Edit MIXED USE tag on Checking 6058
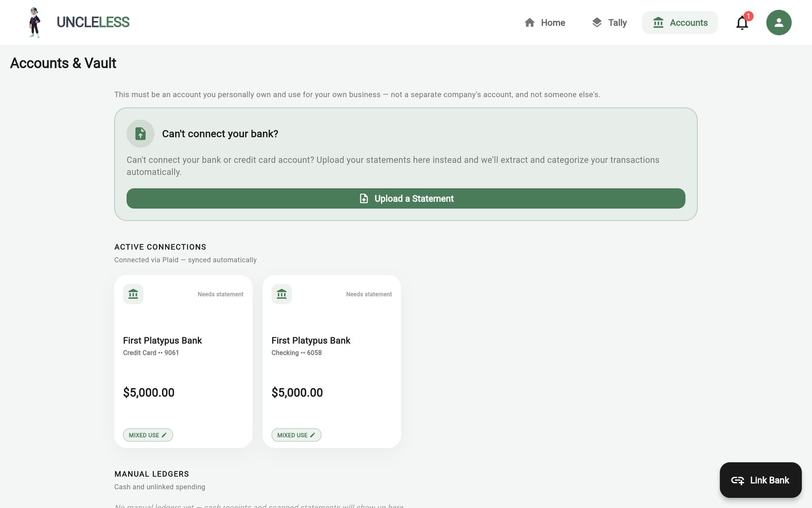Viewport: 812px width, 508px height. tap(296, 435)
